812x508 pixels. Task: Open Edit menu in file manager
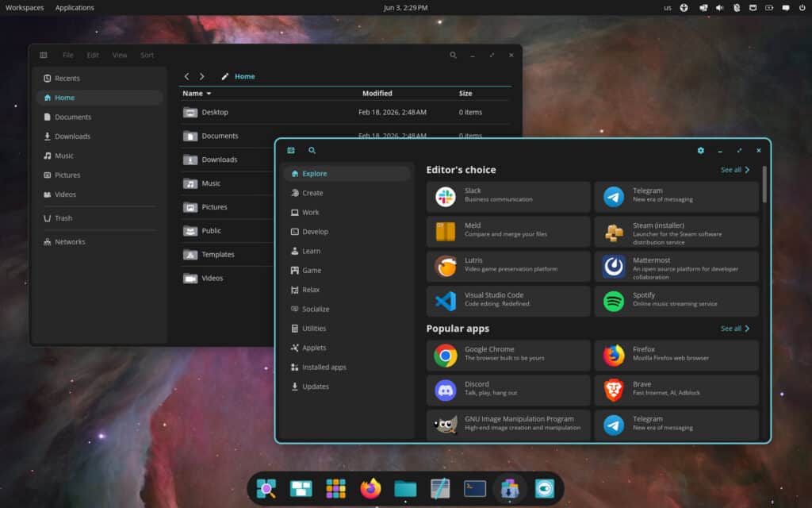pos(93,55)
